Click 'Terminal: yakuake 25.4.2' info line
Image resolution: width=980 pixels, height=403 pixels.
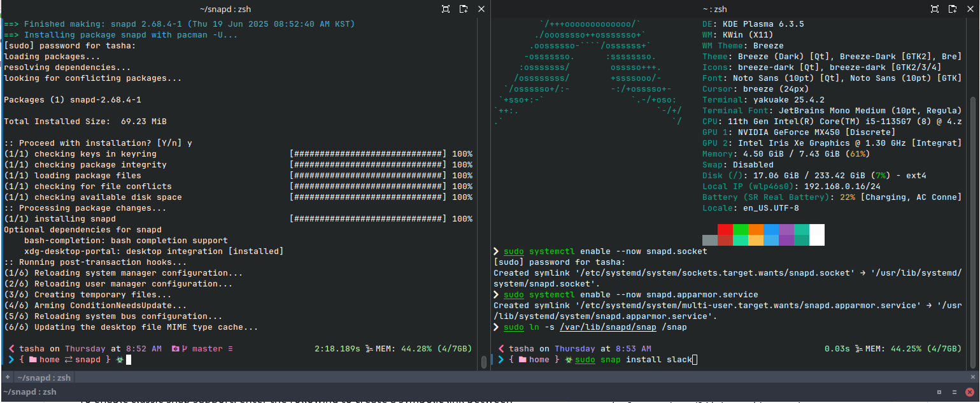click(763, 100)
